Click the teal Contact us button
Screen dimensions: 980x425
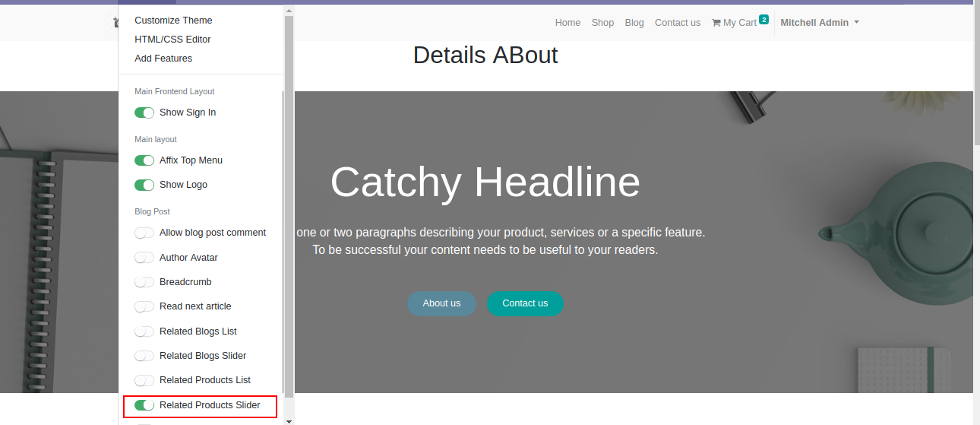coord(525,303)
